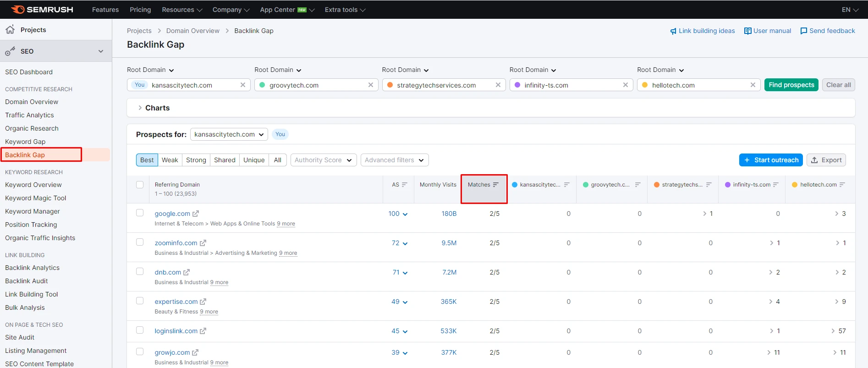Image resolution: width=868 pixels, height=368 pixels.
Task: Open the App Center menu
Action: 287,10
